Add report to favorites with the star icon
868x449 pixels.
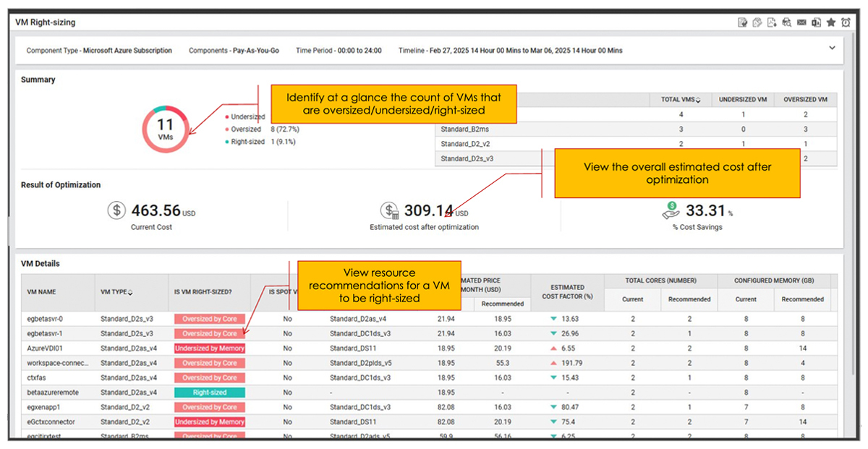click(x=832, y=22)
